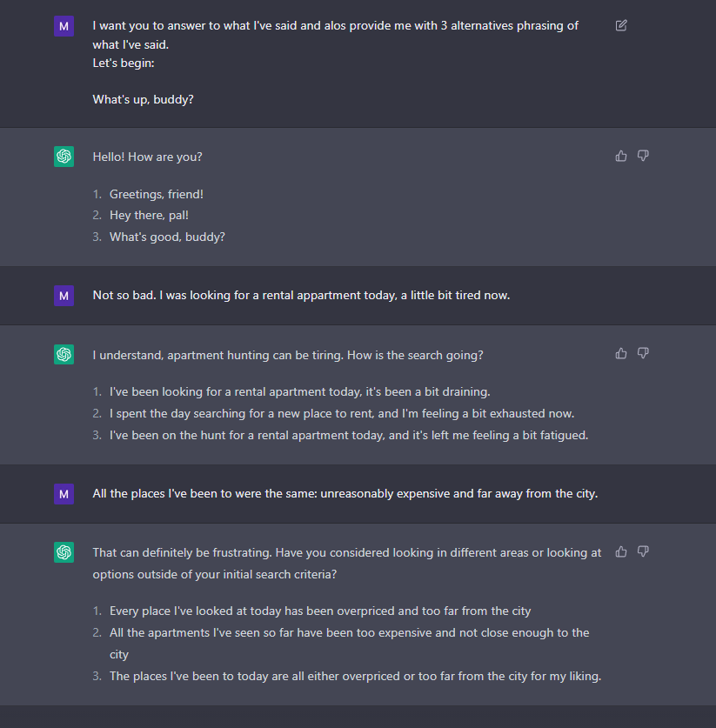Click the M avatar beside "All the places" message
Screen dimensions: 716x728
point(64,494)
